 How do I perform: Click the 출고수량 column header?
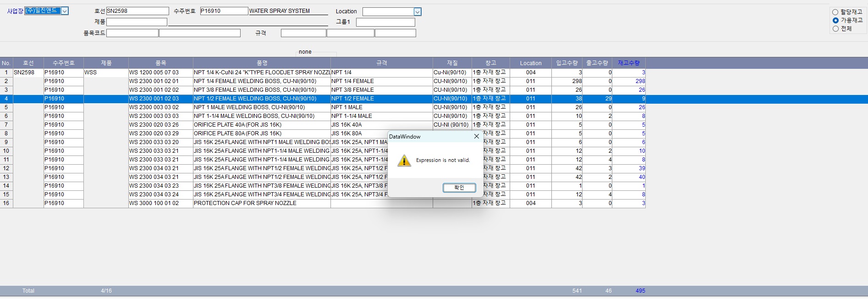(597, 63)
